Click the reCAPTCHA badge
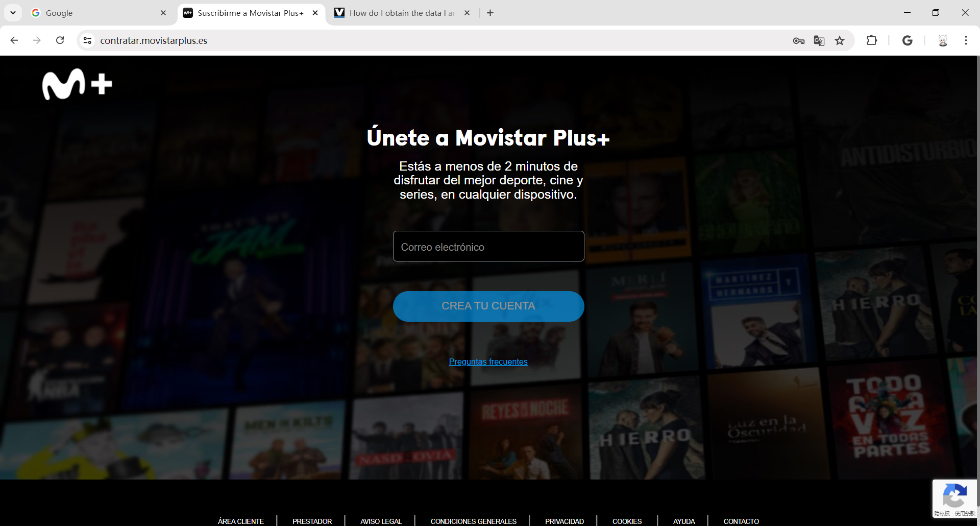 pos(954,499)
